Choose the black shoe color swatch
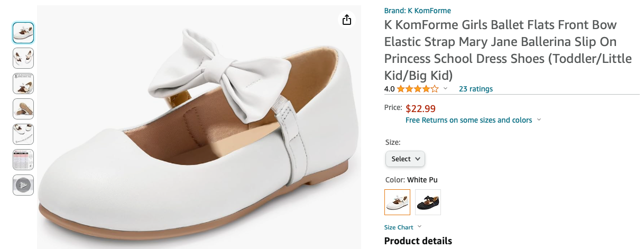 click(x=428, y=202)
